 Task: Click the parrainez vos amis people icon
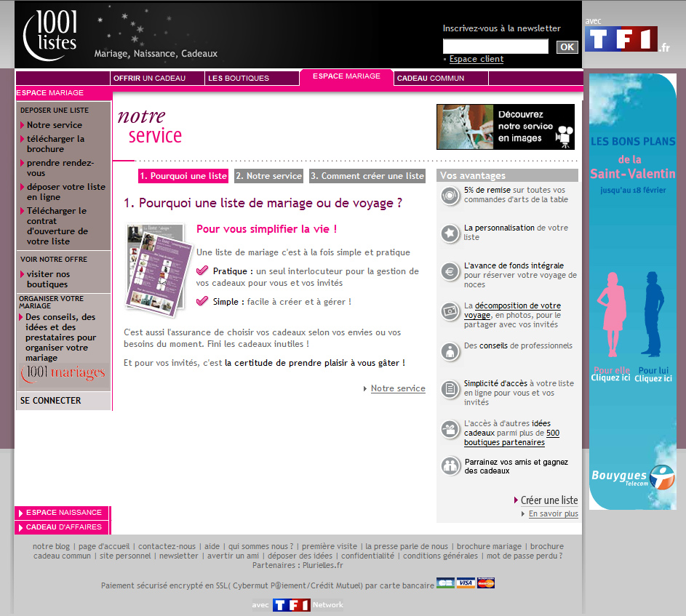point(450,466)
